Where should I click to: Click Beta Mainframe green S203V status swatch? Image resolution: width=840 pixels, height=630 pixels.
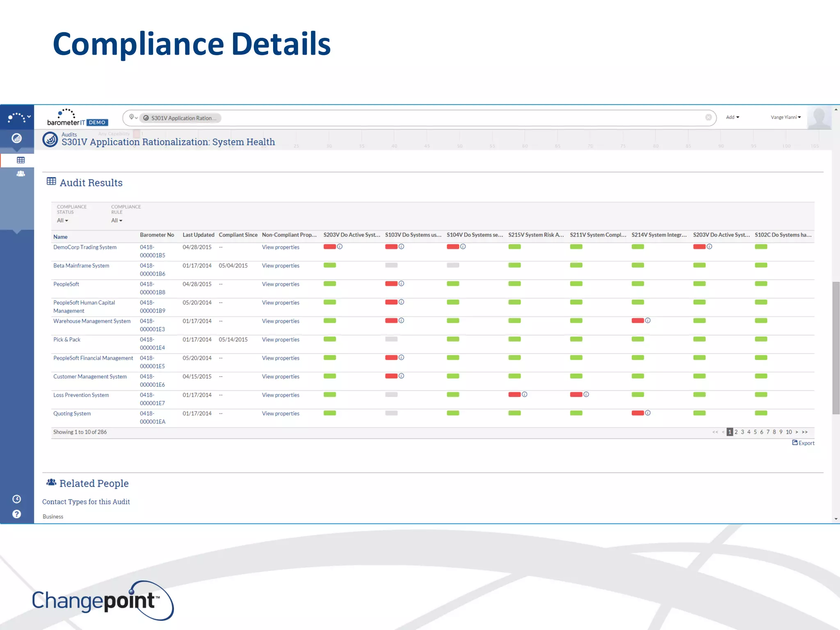pyautogui.click(x=330, y=265)
